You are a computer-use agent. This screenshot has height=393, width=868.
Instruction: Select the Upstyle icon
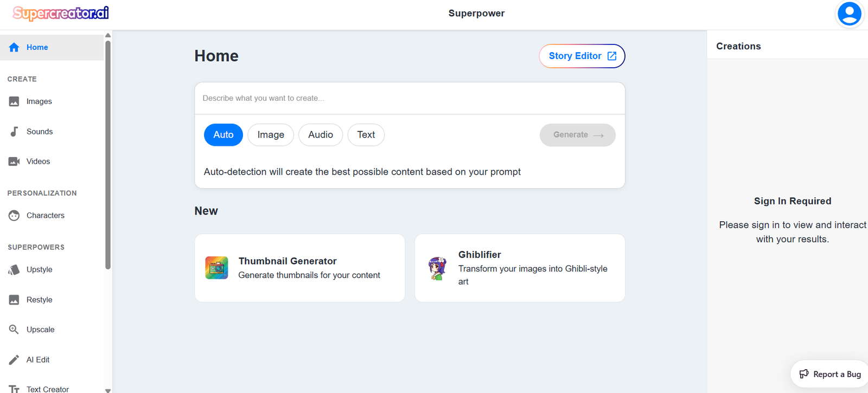coord(14,270)
